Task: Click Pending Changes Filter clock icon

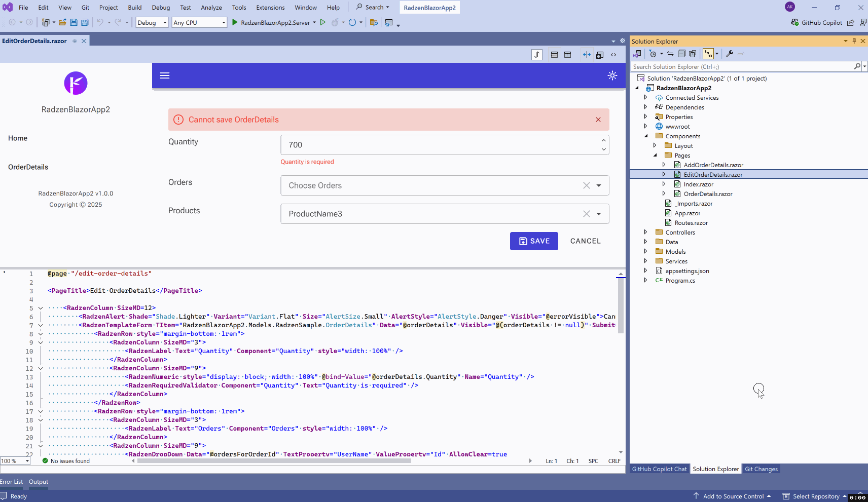Action: tap(653, 54)
